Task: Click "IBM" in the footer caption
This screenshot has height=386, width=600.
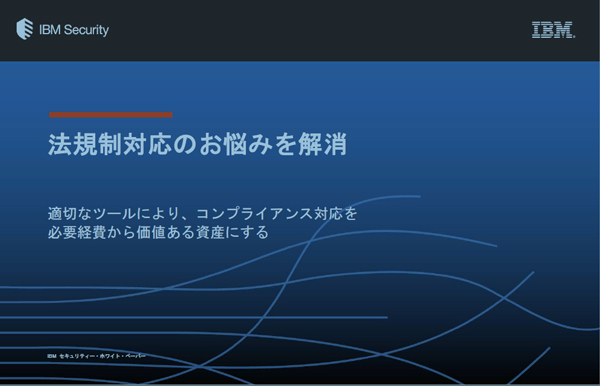Action: 52,356
